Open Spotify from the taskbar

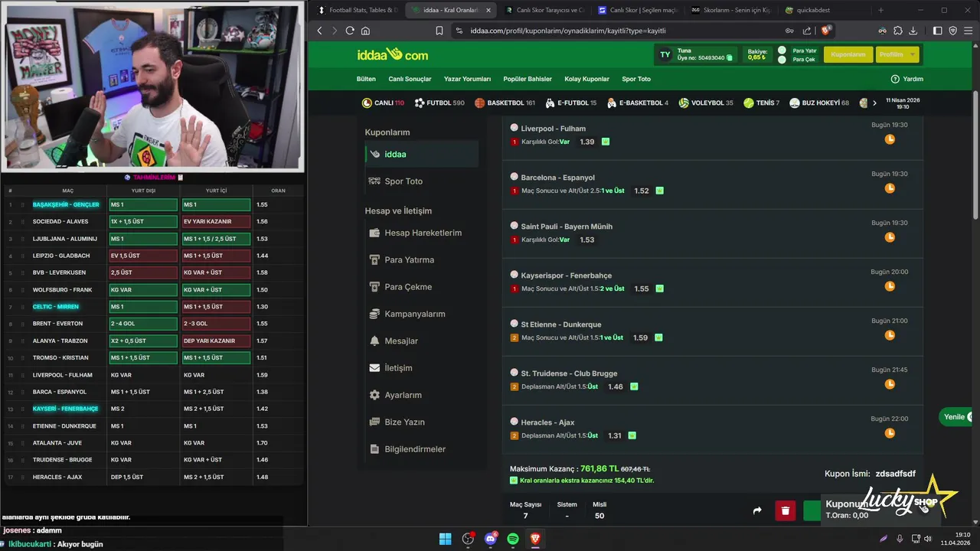point(513,539)
